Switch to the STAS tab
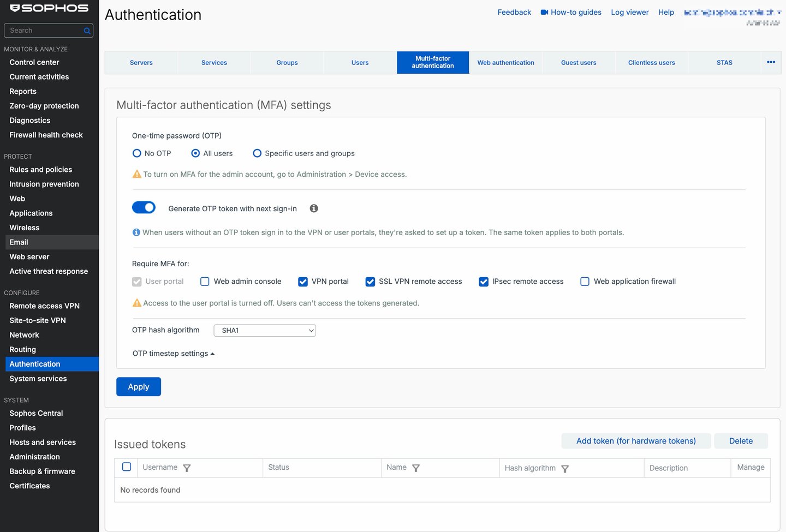The height and width of the screenshot is (532, 786). [x=724, y=63]
